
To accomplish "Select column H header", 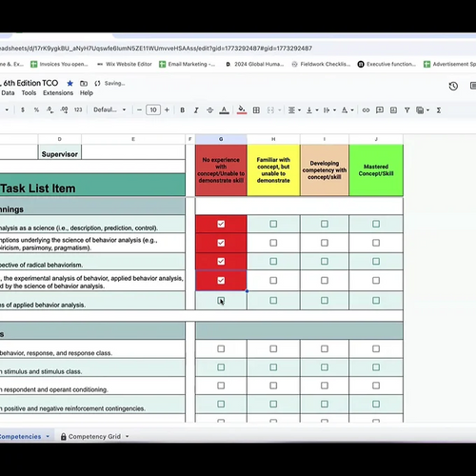I will click(x=273, y=139).
